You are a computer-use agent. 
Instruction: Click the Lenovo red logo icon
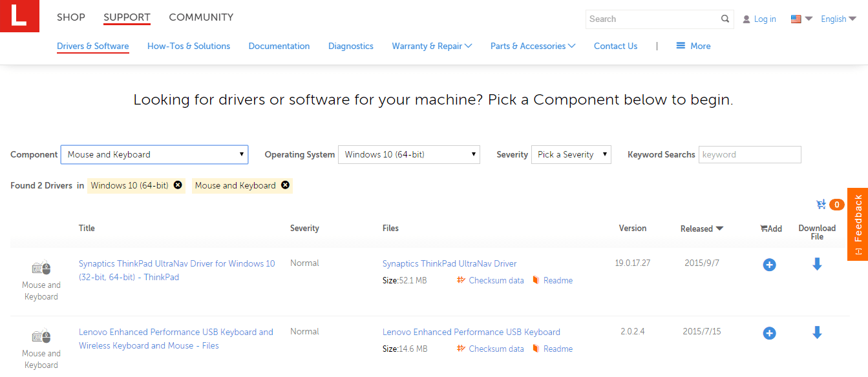(19, 16)
